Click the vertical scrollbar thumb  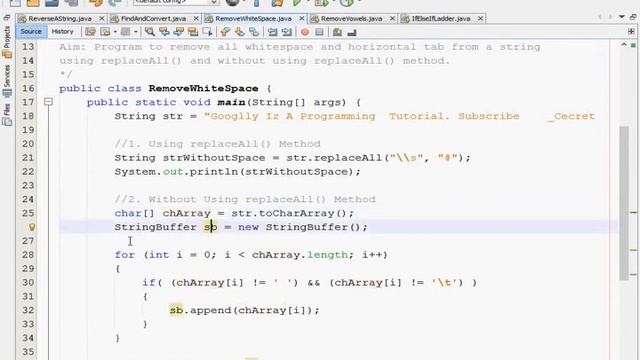624,203
